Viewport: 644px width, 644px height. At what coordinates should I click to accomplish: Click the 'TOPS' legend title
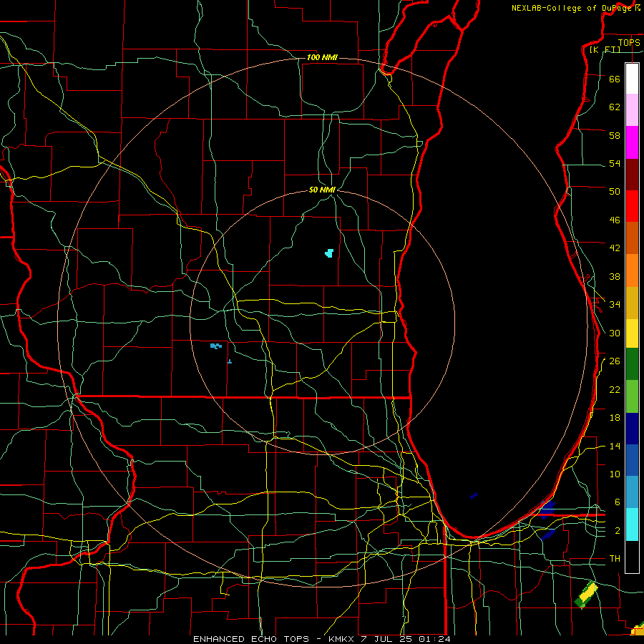[x=629, y=42]
